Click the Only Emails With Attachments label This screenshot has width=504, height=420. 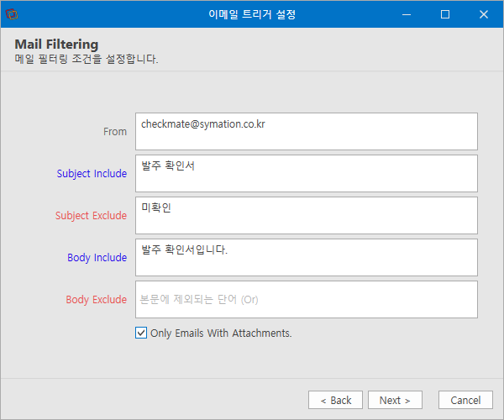pyautogui.click(x=221, y=333)
